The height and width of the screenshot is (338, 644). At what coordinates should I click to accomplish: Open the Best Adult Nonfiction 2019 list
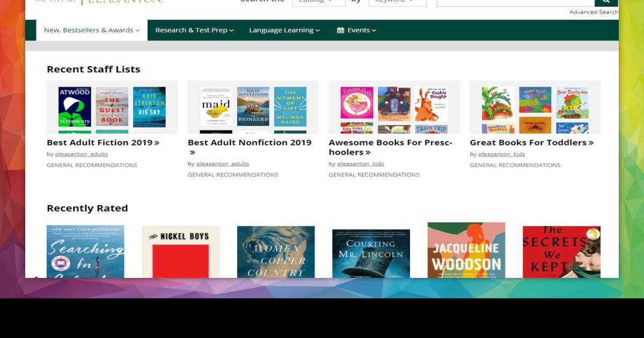250,147
